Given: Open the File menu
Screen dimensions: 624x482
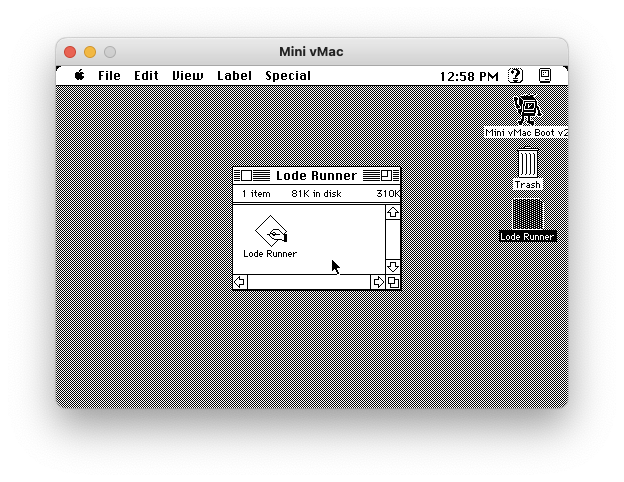Looking at the screenshot, I should (109, 76).
